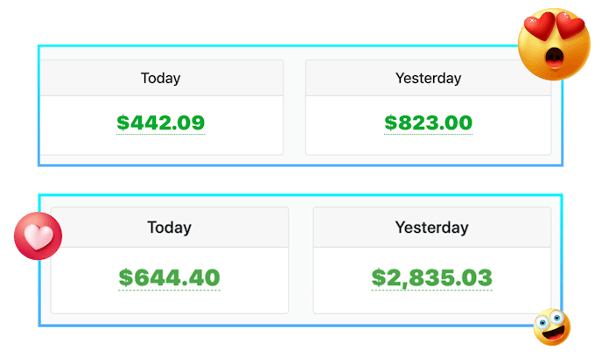This screenshot has width=609, height=364.
Task: Select the Yesterday header above $2,835.03
Action: tap(431, 227)
